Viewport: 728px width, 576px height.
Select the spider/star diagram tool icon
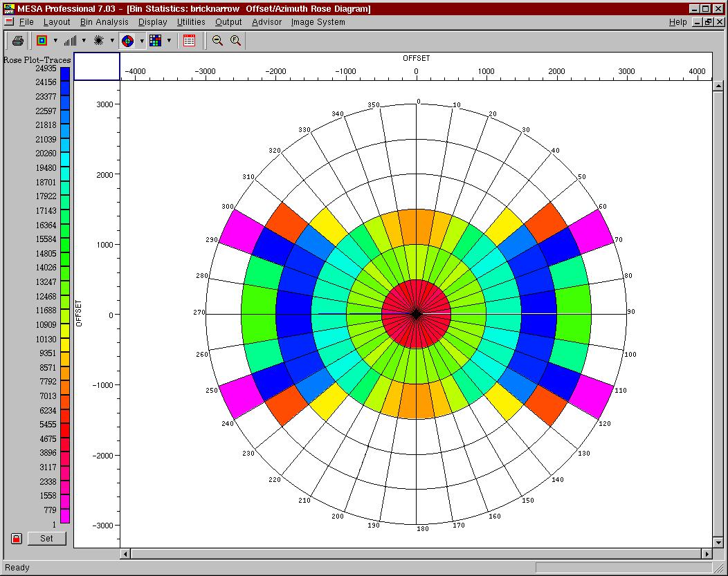(99, 40)
